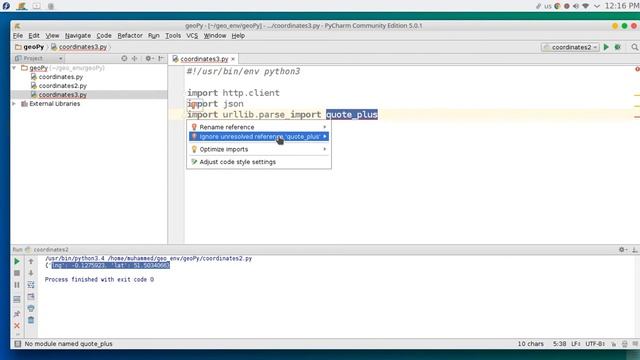Open coordinates.py in project tree
The image size is (640, 360).
[x=57, y=77]
